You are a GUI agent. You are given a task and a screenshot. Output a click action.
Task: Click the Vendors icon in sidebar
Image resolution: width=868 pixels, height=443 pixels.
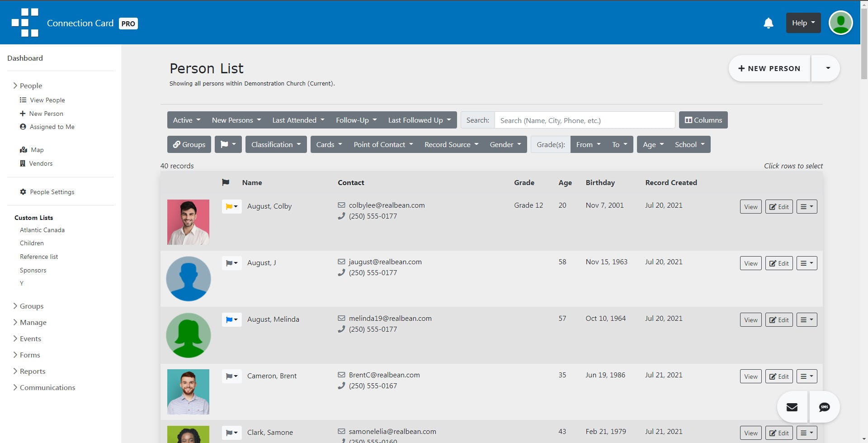tap(23, 163)
